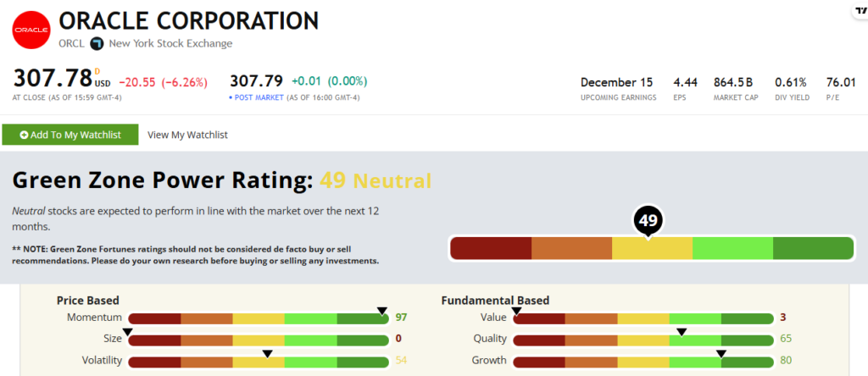Click the Growth score 80
The height and width of the screenshot is (376, 868).
click(x=786, y=361)
